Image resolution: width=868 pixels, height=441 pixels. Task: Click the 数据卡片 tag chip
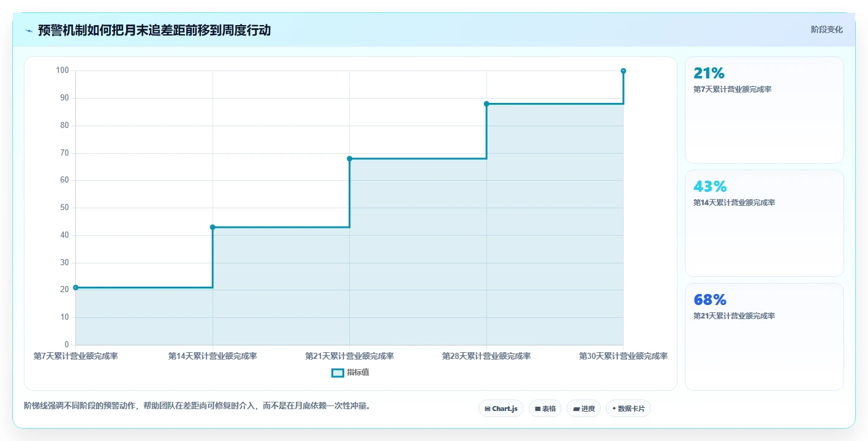click(628, 409)
